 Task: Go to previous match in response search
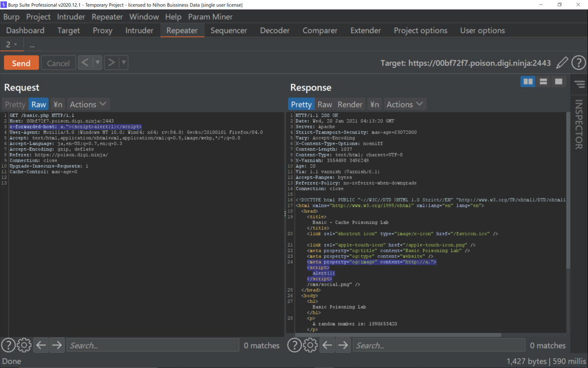(327, 345)
